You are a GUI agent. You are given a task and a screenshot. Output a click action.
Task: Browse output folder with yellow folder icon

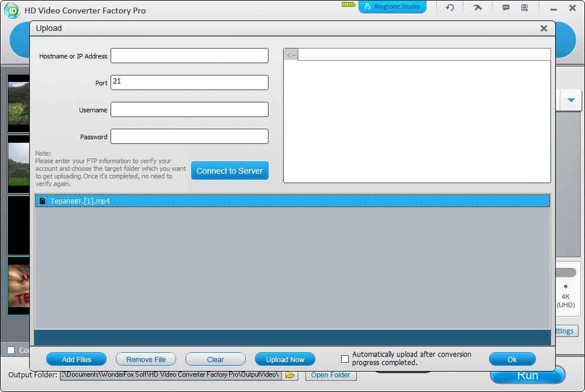pyautogui.click(x=290, y=375)
